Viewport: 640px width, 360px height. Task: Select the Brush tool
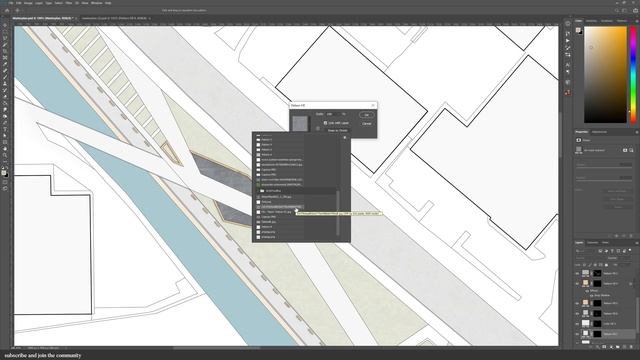pos(5,77)
